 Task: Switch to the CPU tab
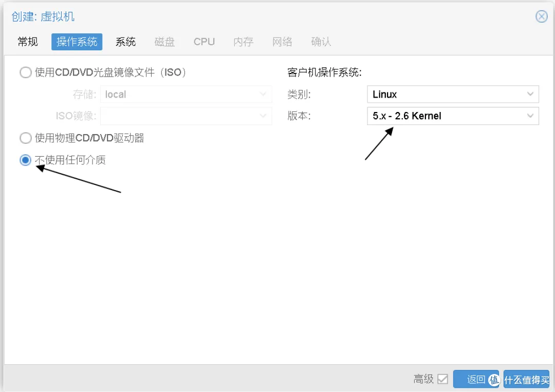[x=204, y=42]
